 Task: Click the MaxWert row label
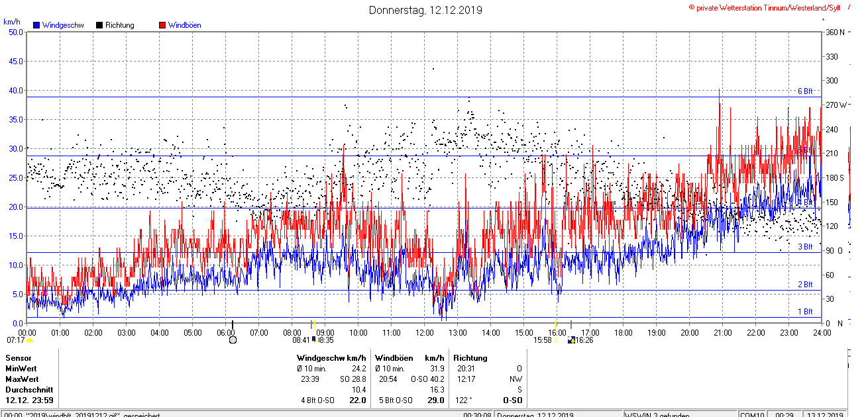(23, 379)
